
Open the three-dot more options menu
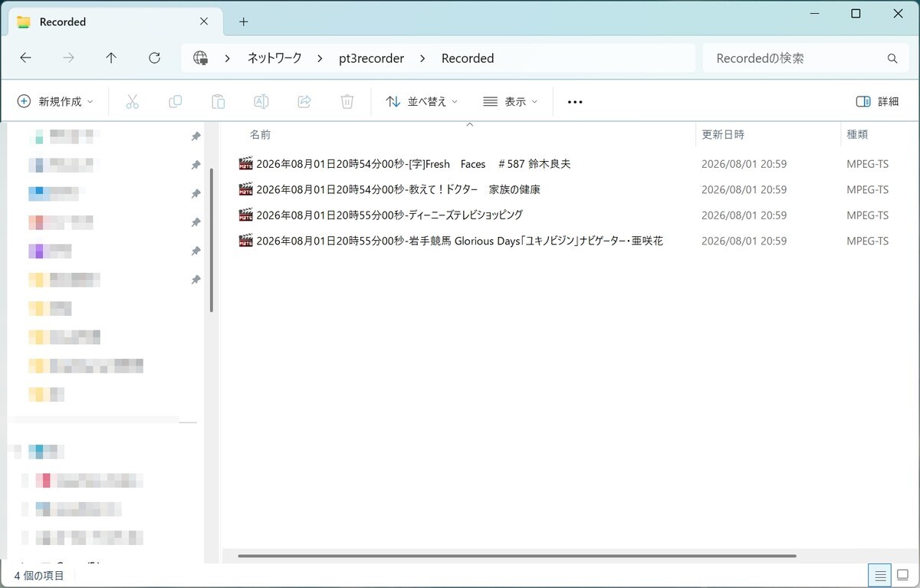(575, 102)
